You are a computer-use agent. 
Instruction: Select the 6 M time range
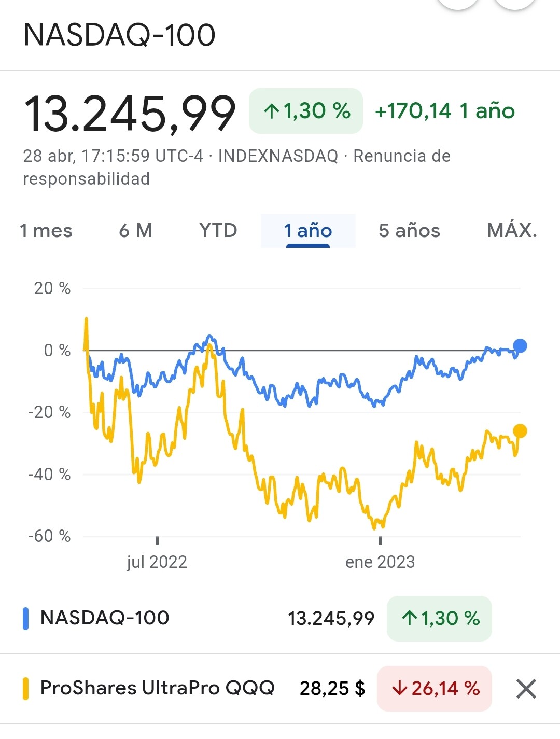pyautogui.click(x=136, y=230)
